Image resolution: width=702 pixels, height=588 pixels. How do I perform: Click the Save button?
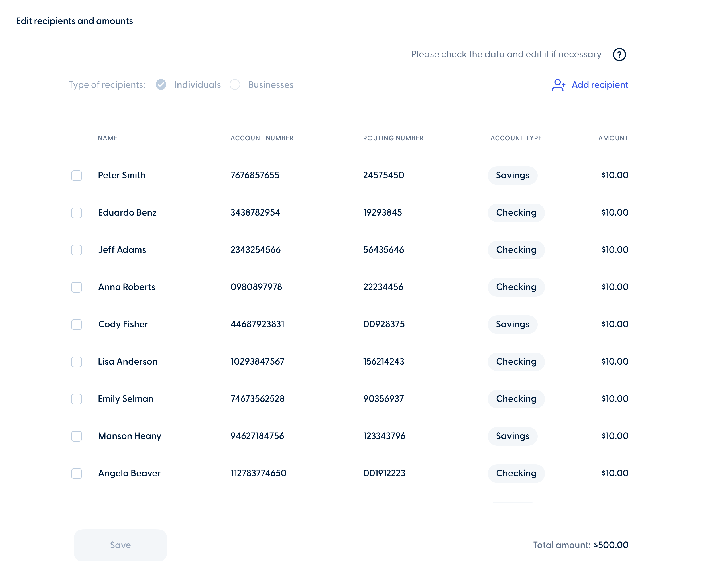point(120,545)
